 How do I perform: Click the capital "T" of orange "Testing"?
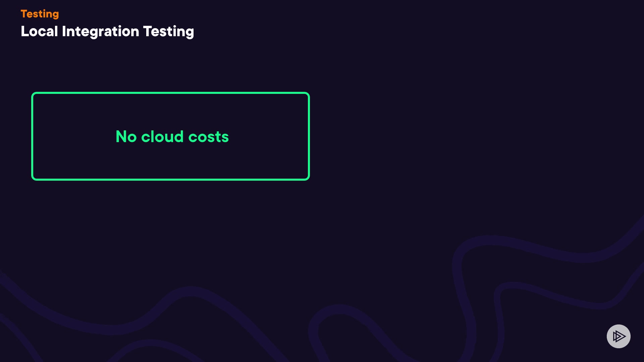click(24, 14)
